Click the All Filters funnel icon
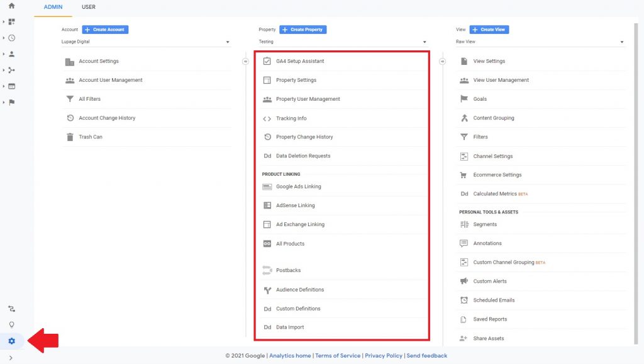The image size is (644, 364). pos(70,99)
